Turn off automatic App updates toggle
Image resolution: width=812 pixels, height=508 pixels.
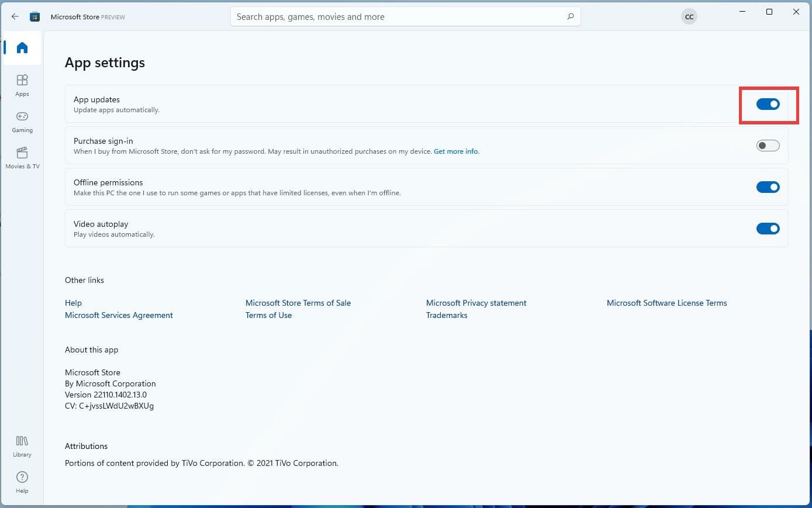(768, 104)
